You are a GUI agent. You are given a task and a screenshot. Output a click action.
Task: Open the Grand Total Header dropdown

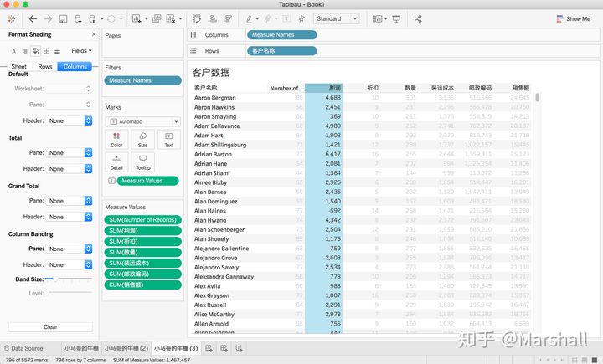click(69, 217)
